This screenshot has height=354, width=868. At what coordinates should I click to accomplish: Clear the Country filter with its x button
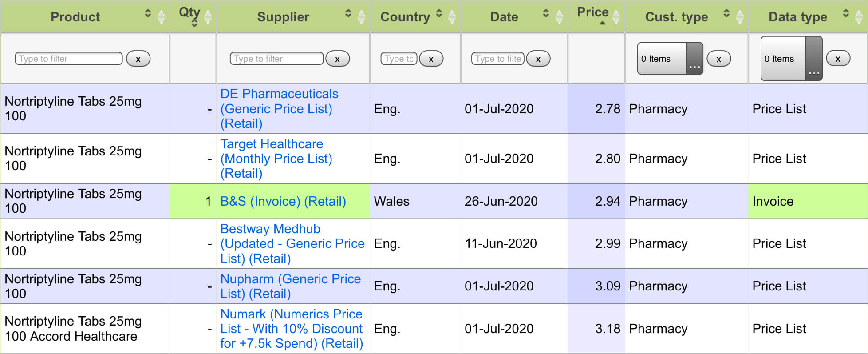(430, 59)
